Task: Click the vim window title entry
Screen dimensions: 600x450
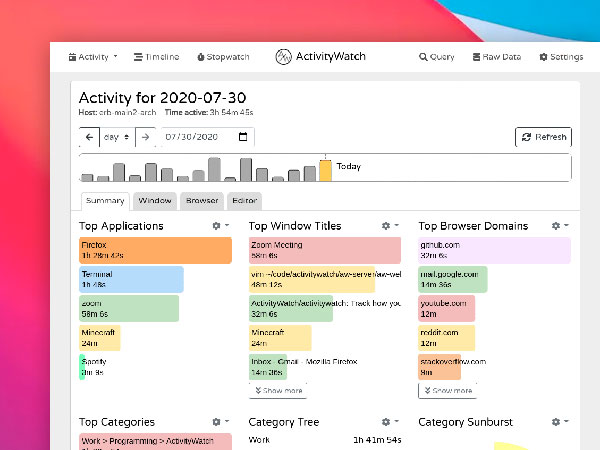Action: [325, 279]
